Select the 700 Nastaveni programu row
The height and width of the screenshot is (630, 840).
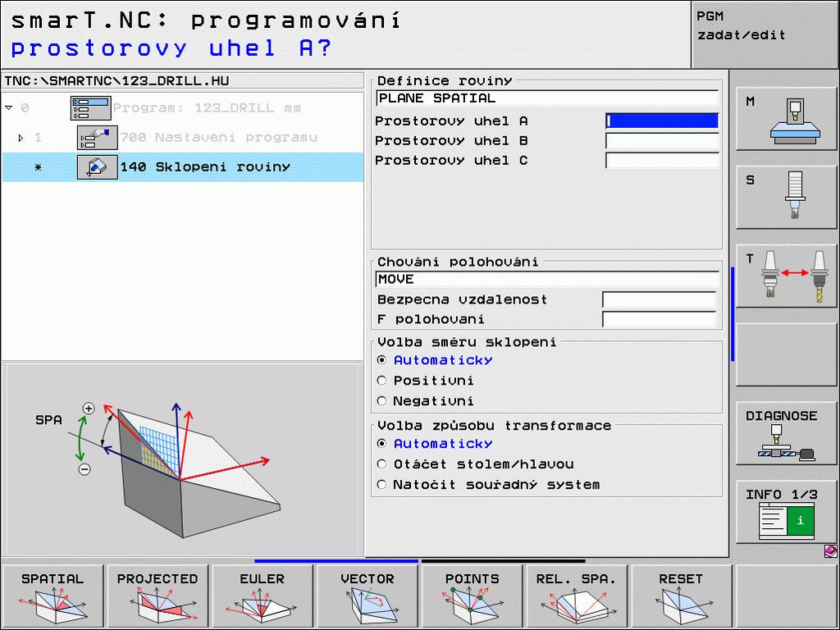coord(183,138)
